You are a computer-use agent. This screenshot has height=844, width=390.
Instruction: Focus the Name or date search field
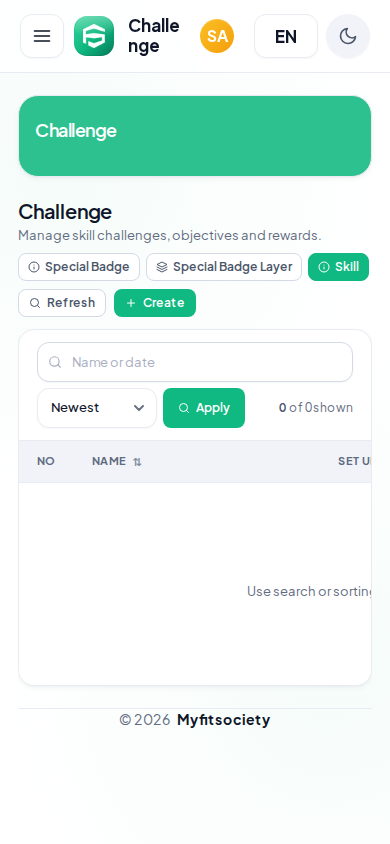(195, 362)
